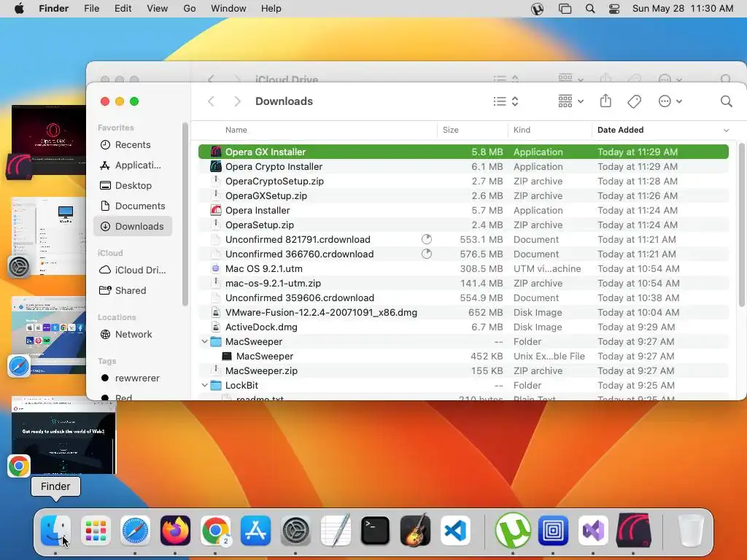747x560 pixels.
Task: Select Network in the sidebar
Action: point(133,334)
